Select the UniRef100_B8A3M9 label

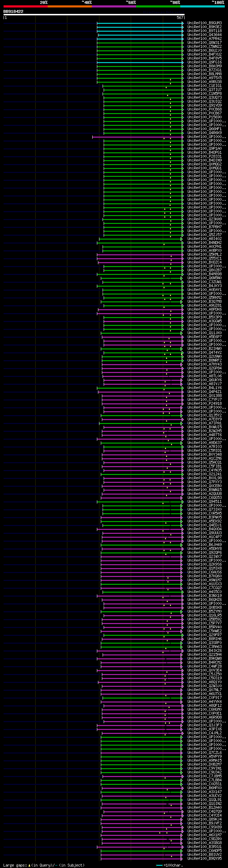click(x=204, y=66)
